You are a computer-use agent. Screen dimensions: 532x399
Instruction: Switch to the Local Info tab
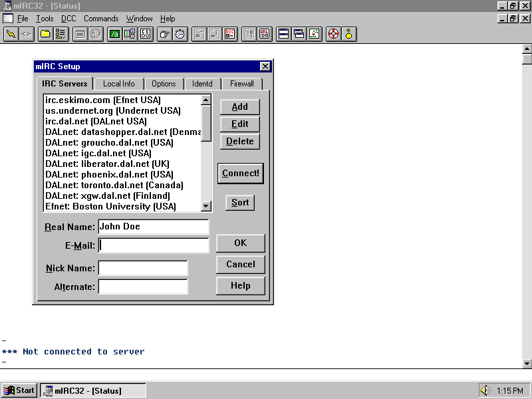[119, 84]
